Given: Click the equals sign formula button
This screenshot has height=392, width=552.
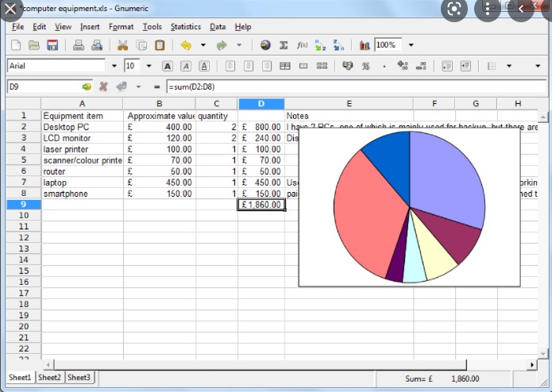Looking at the screenshot, I should point(157,86).
